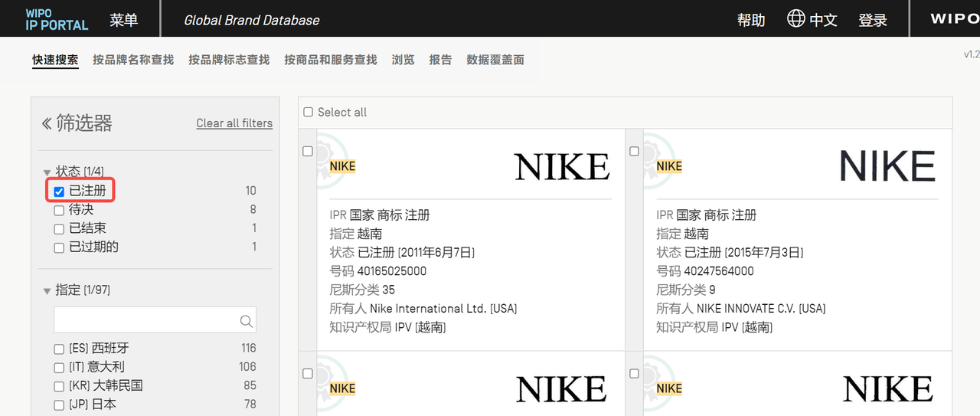980x416 pixels.
Task: Click the search magnifier in filter box
Action: (x=246, y=321)
